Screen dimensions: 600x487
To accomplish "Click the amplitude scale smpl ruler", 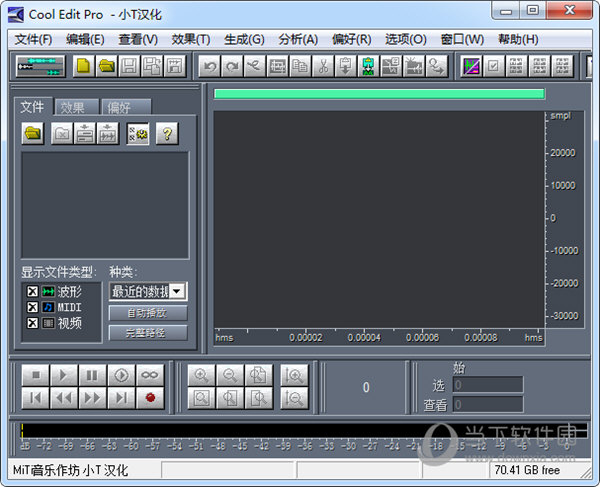I will pyautogui.click(x=564, y=220).
